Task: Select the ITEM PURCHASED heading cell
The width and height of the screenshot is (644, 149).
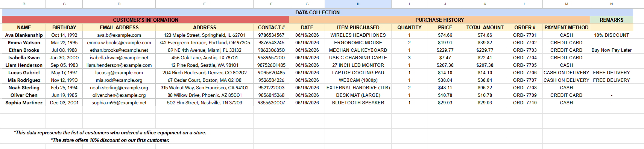Action: (358, 27)
